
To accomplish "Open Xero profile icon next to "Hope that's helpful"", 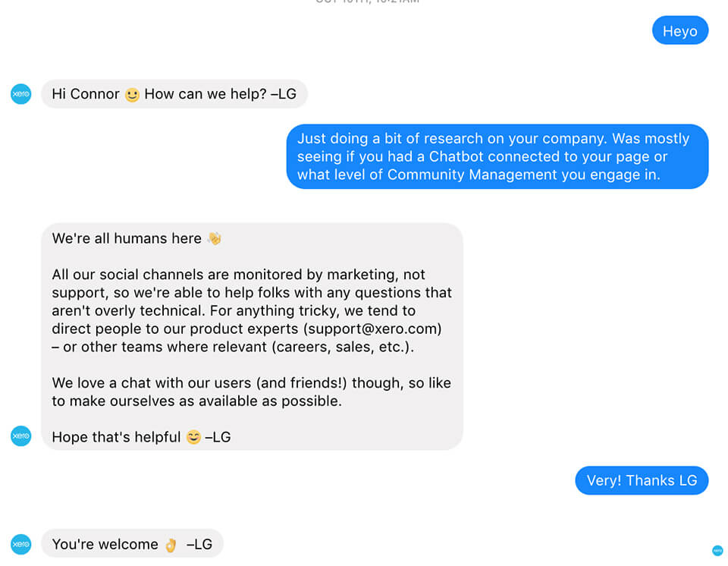I will click(x=21, y=436).
